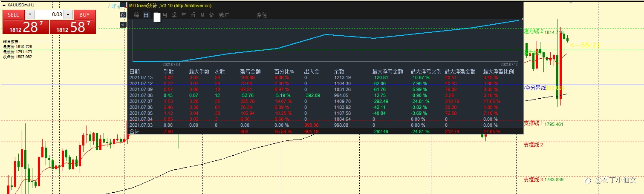This screenshot has width=644, height=194.
Task: Switch to the 月 monthly tab
Action: (165, 15)
